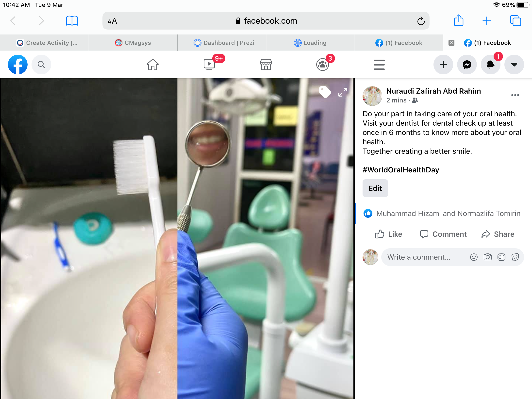
Task: Switch to Create Activity tab
Action: pyautogui.click(x=44, y=43)
